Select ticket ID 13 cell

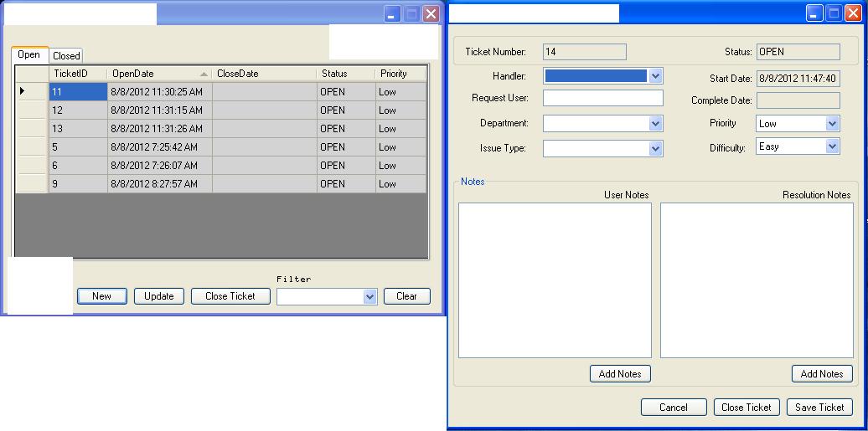click(x=78, y=128)
